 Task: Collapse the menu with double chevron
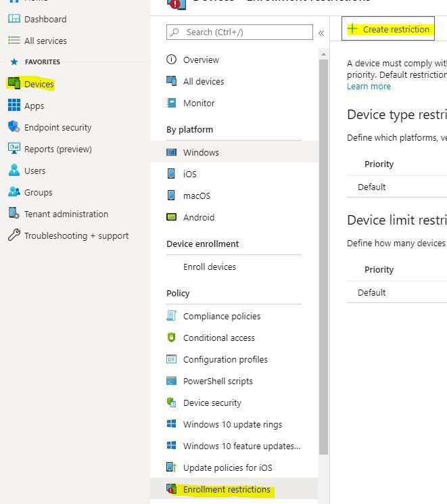point(321,33)
